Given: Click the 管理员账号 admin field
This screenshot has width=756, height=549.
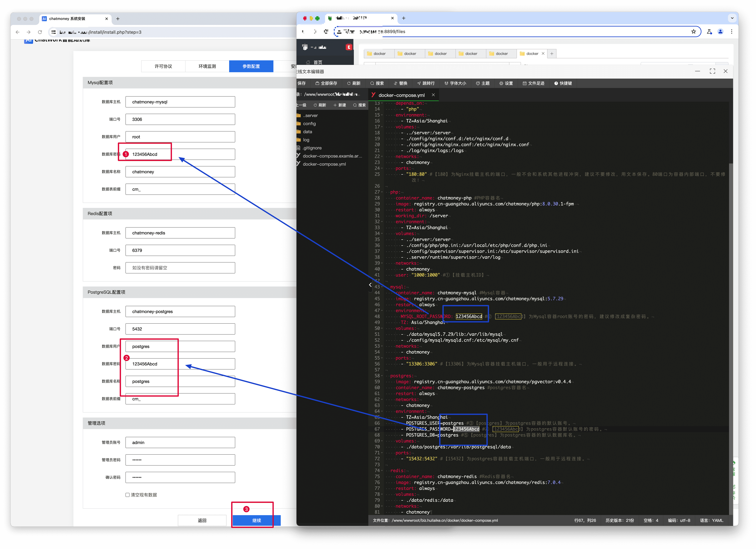Looking at the screenshot, I should tap(180, 443).
